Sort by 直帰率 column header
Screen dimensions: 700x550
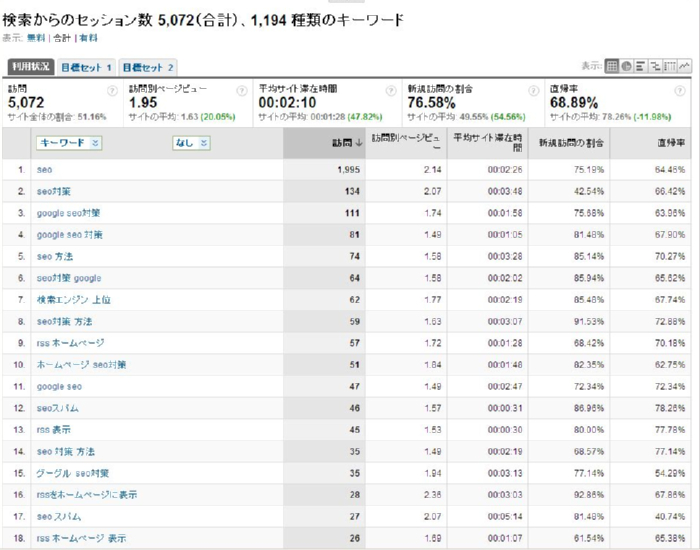650,143
